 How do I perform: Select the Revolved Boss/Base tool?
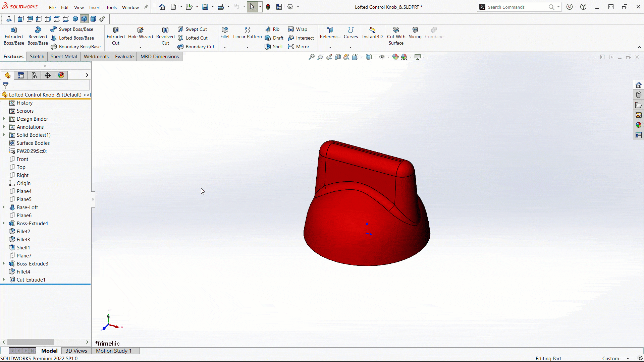[x=38, y=36]
